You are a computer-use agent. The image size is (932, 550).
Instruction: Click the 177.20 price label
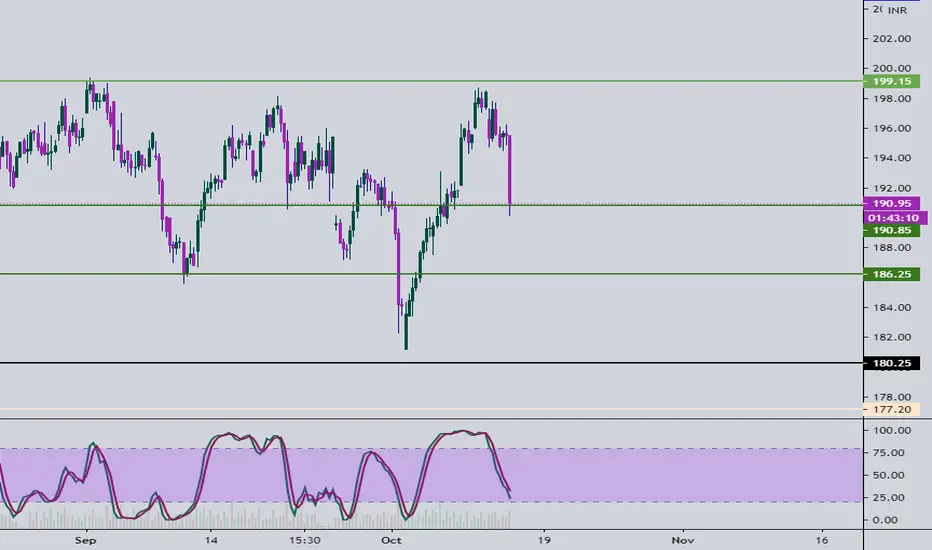point(891,409)
